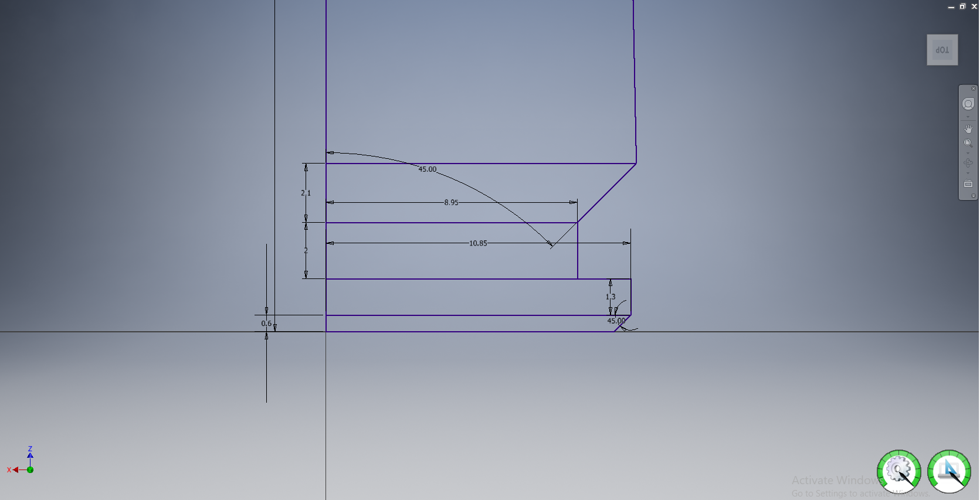980x500 pixels.
Task: Select the 0.6 vertical dimension
Action: [x=266, y=323]
